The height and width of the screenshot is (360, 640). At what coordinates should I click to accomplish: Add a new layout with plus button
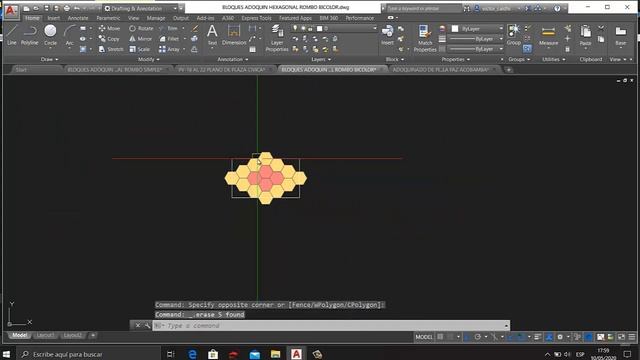coord(93,335)
